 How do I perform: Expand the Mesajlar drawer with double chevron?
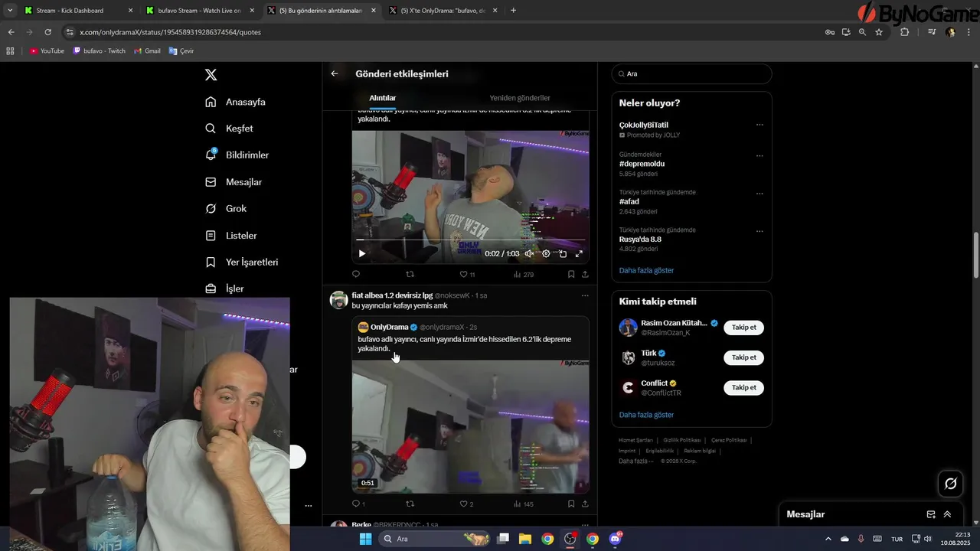pos(947,514)
